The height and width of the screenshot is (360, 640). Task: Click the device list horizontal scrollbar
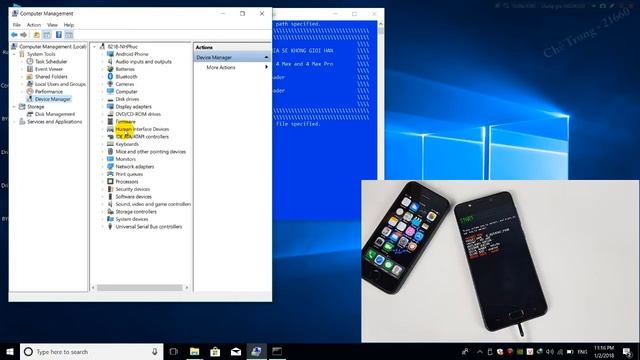click(140, 288)
